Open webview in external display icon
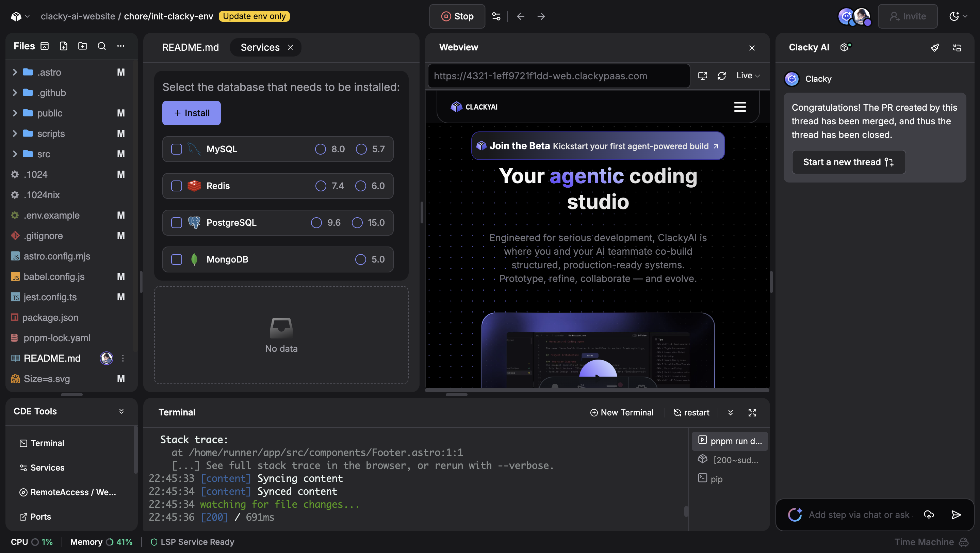 pyautogui.click(x=702, y=75)
